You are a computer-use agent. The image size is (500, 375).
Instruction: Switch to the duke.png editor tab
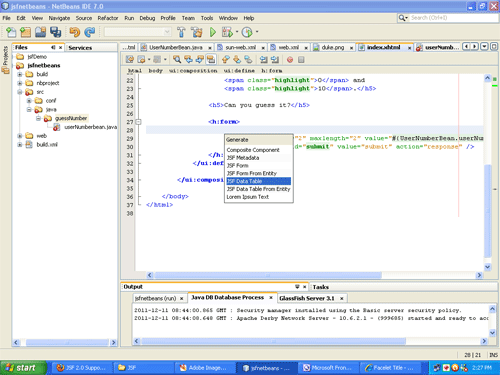(x=333, y=47)
